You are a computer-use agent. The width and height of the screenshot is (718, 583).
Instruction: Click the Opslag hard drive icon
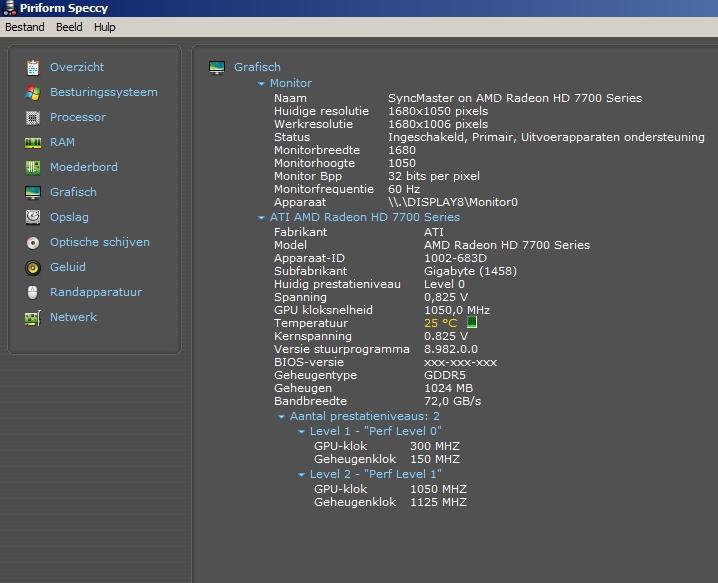[33, 217]
